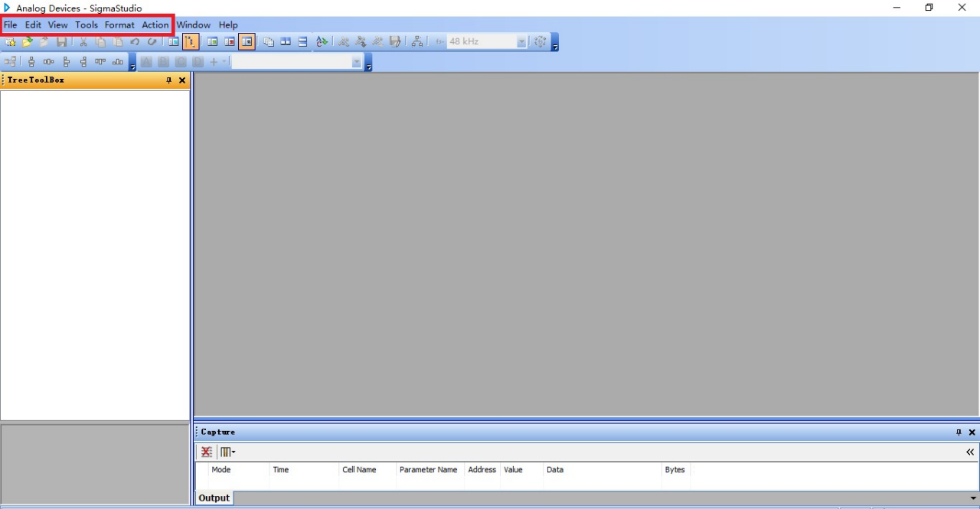This screenshot has width=980, height=509.
Task: Click the Bytes column header
Action: (676, 470)
